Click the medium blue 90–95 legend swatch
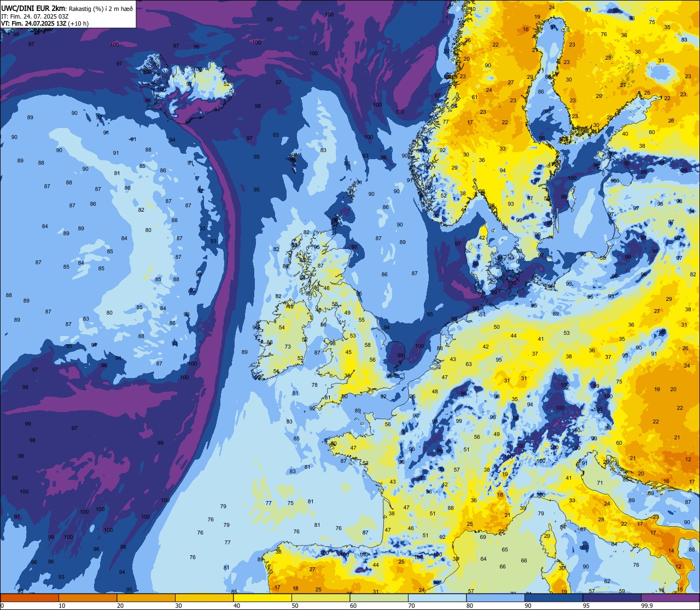 (553, 598)
